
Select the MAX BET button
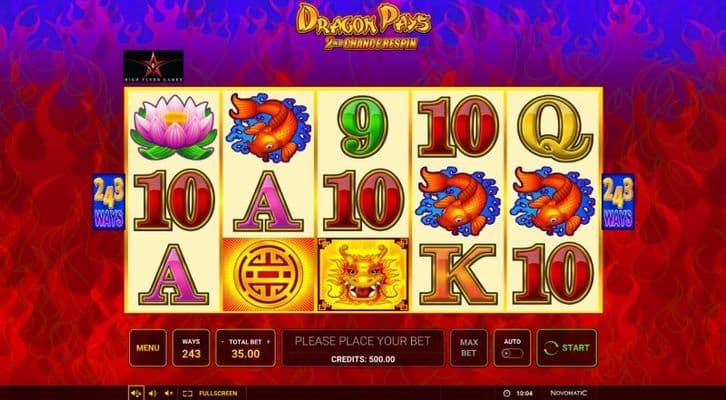(469, 348)
